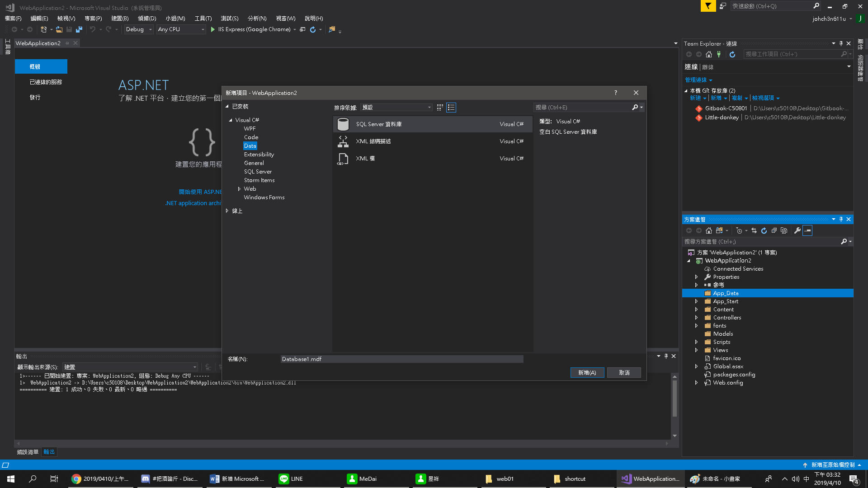Open the Any CPU platform dropdown
The image size is (868, 488).
coord(181,29)
